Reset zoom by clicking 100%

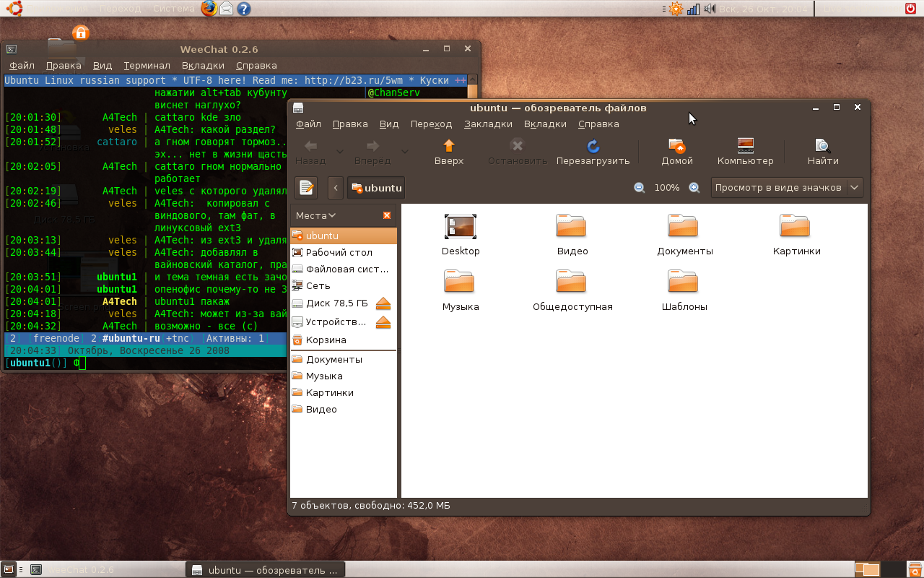pos(667,188)
